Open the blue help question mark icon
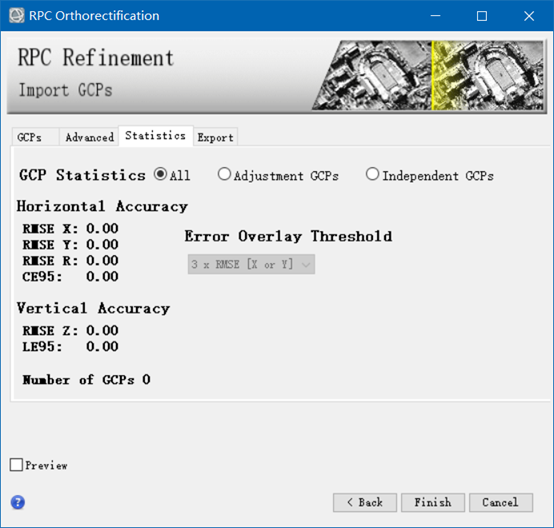This screenshot has width=554, height=528. tap(18, 502)
